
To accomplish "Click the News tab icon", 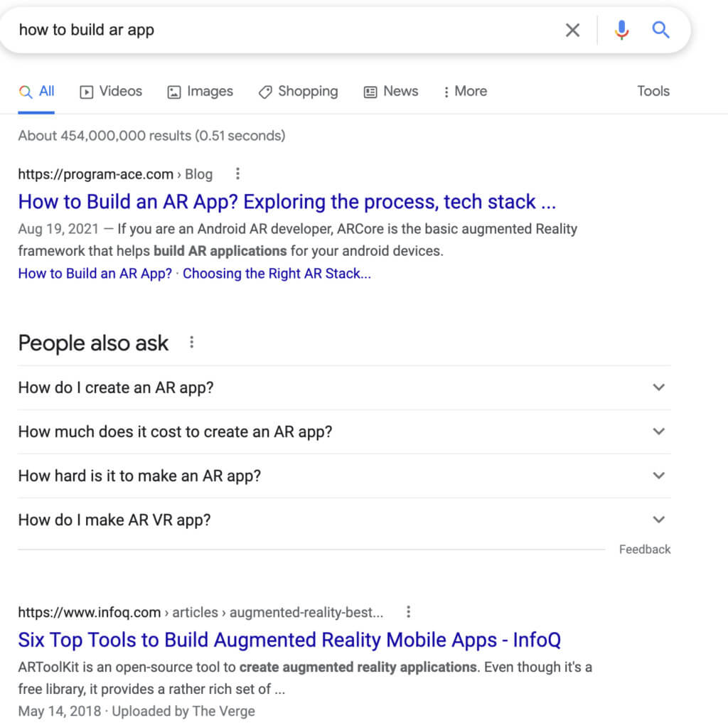I will [369, 92].
